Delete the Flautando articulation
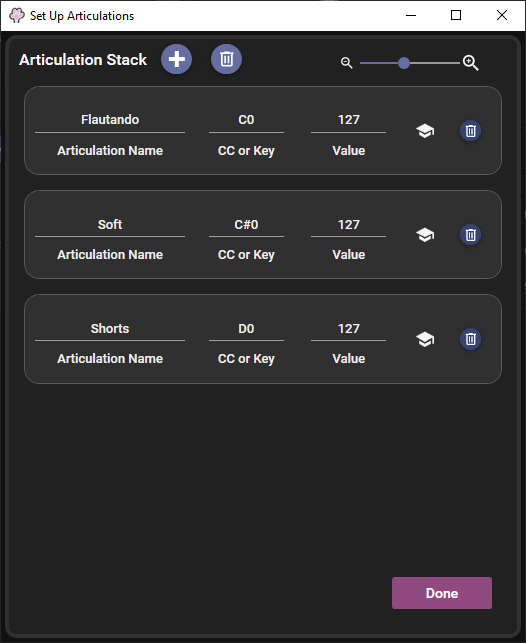This screenshot has width=526, height=643. [471, 131]
